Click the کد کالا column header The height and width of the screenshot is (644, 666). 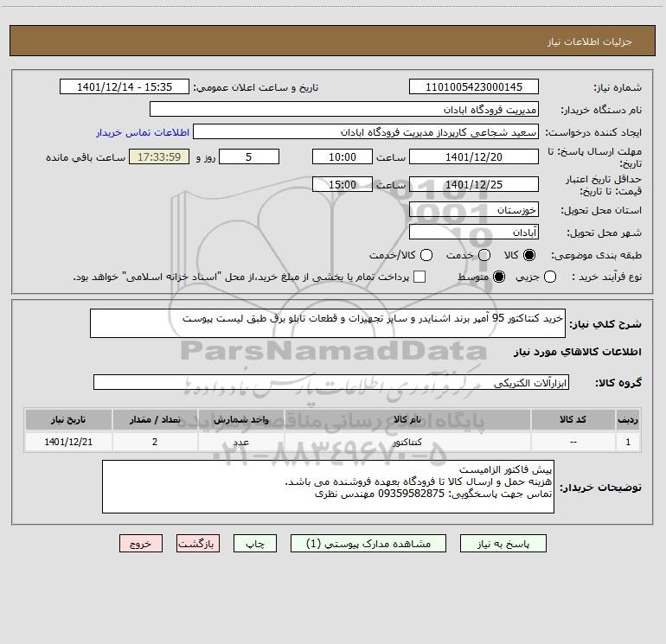coord(573,419)
